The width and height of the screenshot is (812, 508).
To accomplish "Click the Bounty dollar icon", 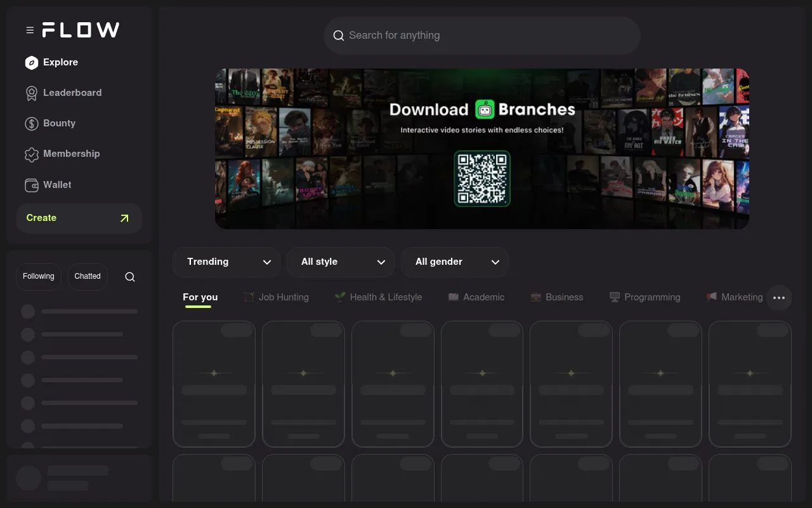I will [x=32, y=124].
